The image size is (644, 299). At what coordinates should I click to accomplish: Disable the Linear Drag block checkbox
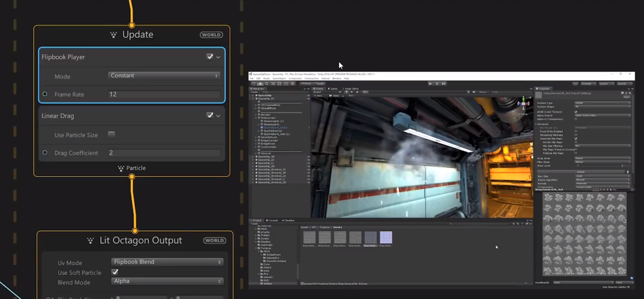(x=210, y=115)
